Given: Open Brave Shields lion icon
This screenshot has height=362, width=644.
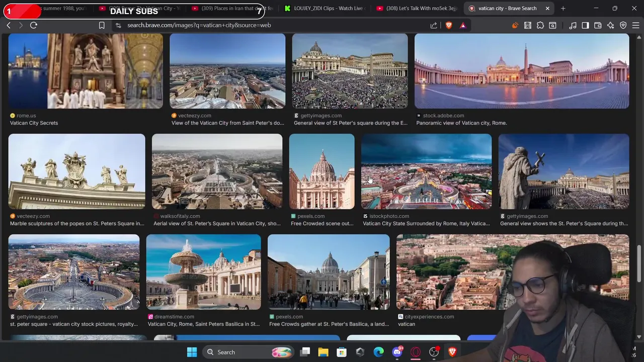Looking at the screenshot, I should point(449,25).
